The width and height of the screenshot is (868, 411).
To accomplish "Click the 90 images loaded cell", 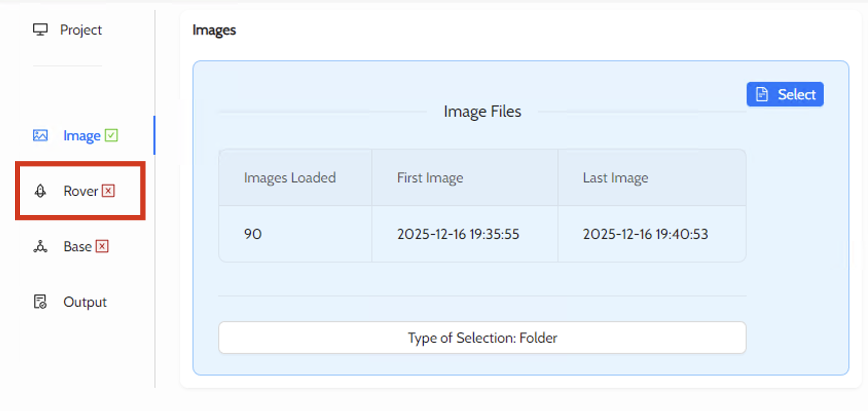I will tap(253, 234).
